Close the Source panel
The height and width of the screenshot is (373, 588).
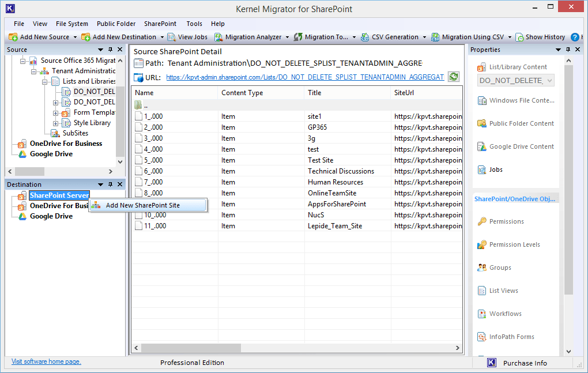click(120, 50)
